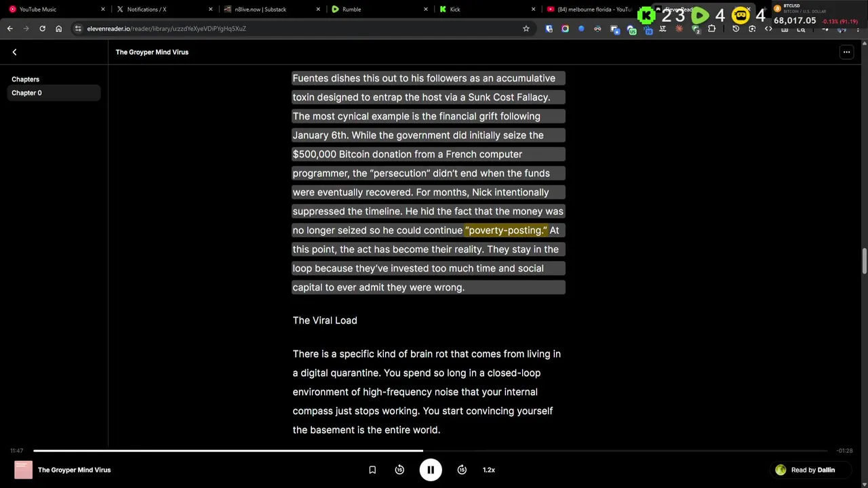
Task: Click the BTCUSD price ticker widget
Action: tap(820, 14)
